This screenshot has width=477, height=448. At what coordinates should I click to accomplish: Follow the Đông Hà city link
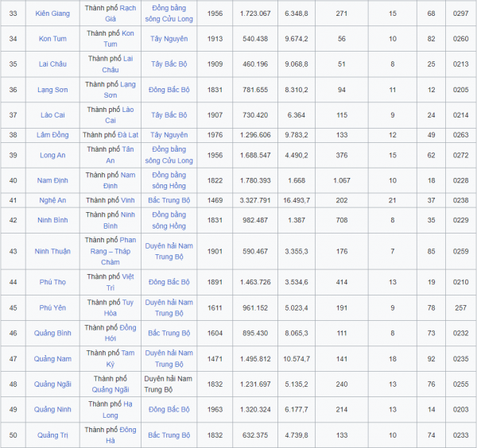coord(119,435)
